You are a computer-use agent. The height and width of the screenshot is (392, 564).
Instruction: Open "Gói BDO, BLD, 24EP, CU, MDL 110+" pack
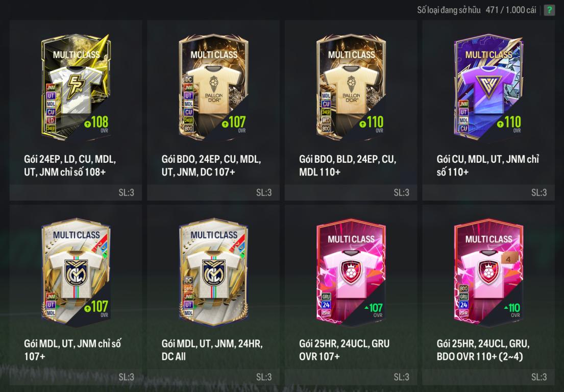coord(348,165)
